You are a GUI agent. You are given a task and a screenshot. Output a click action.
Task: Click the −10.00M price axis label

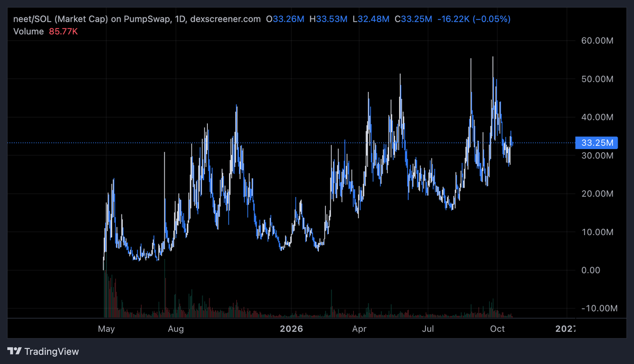[x=599, y=308]
